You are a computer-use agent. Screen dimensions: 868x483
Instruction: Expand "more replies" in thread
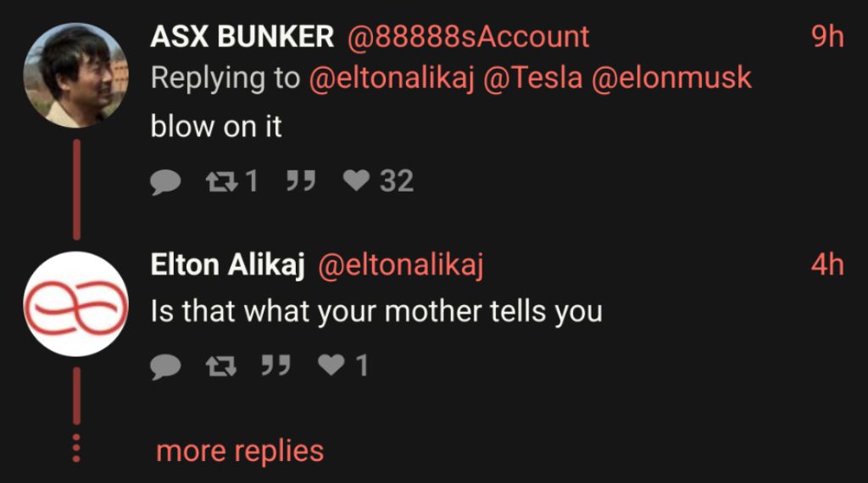pyautogui.click(x=240, y=451)
